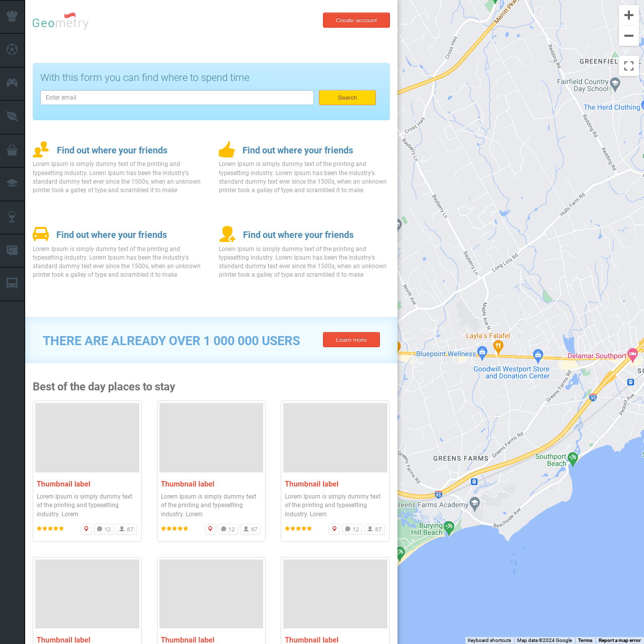Click the GREENS FARMS map label
The height and width of the screenshot is (644, 644).
pyautogui.click(x=461, y=458)
